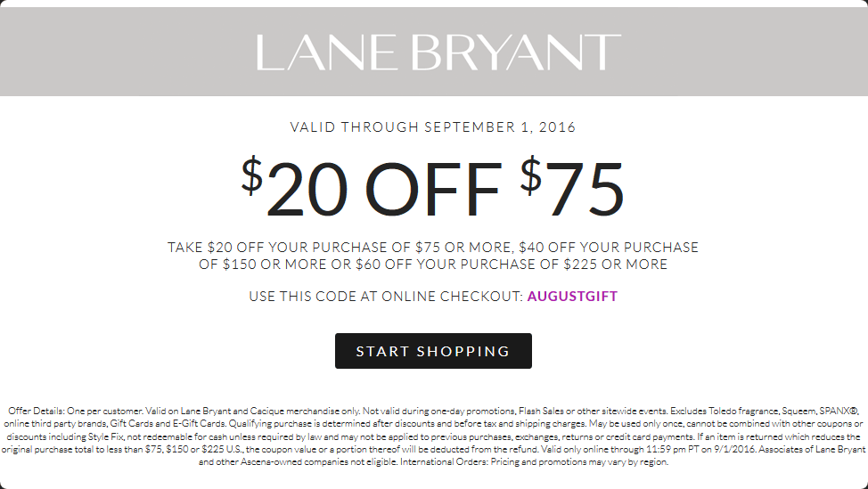Image resolution: width=868 pixels, height=489 pixels.
Task: Click the Start Shopping button
Action: [433, 351]
